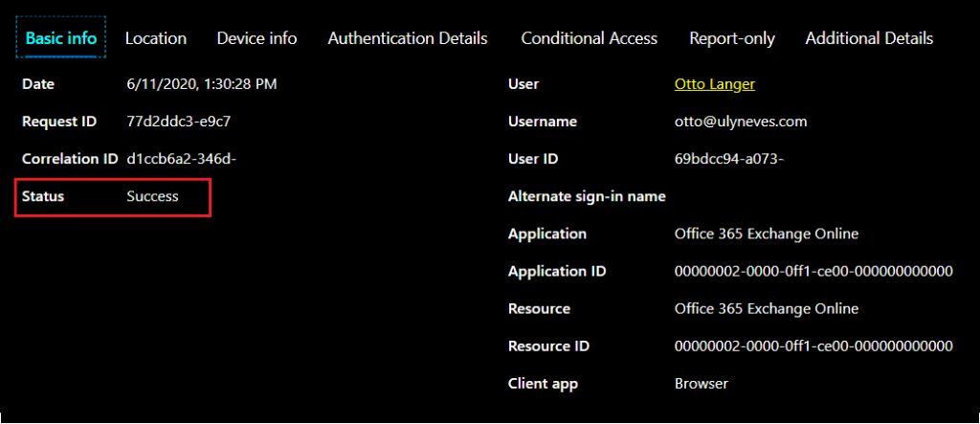
Task: Click the Alternate sign-in name label
Action: [587, 196]
